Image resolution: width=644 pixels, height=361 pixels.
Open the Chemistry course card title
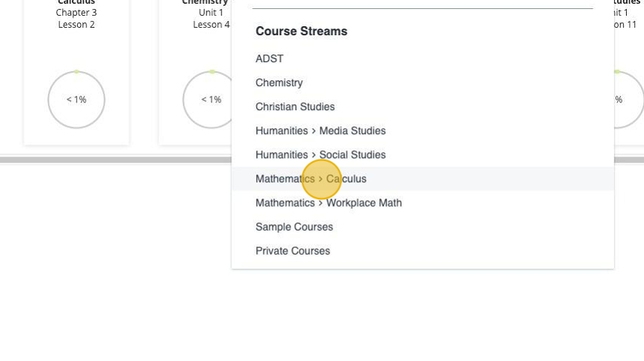click(205, 3)
